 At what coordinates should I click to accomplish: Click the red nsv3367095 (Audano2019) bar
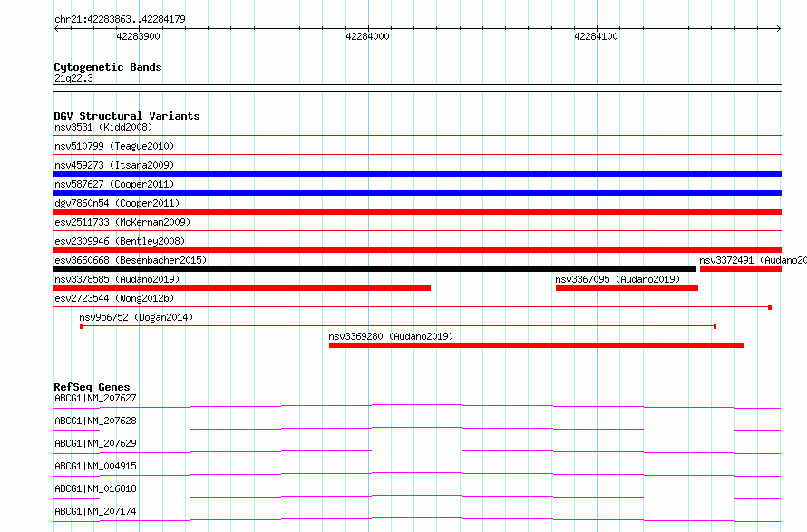pyautogui.click(x=627, y=288)
